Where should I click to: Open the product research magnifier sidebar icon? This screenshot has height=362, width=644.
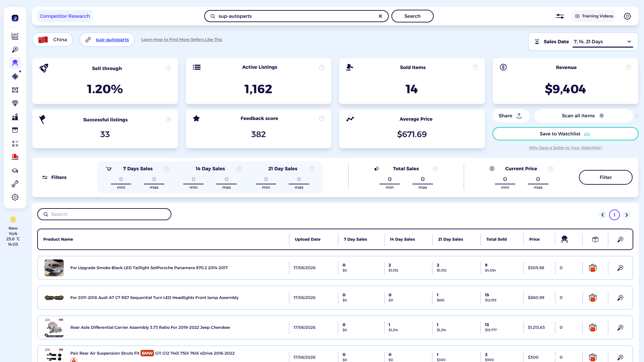click(x=15, y=50)
